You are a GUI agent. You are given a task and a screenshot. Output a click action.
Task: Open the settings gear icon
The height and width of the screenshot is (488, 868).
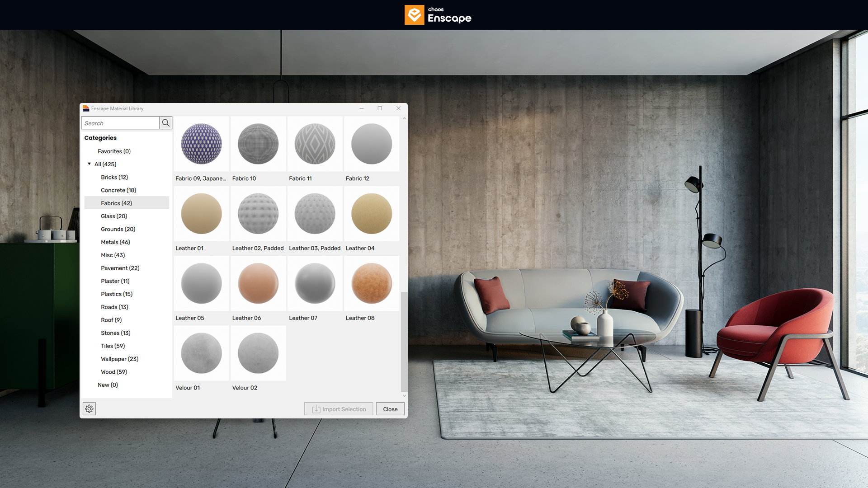coord(89,409)
